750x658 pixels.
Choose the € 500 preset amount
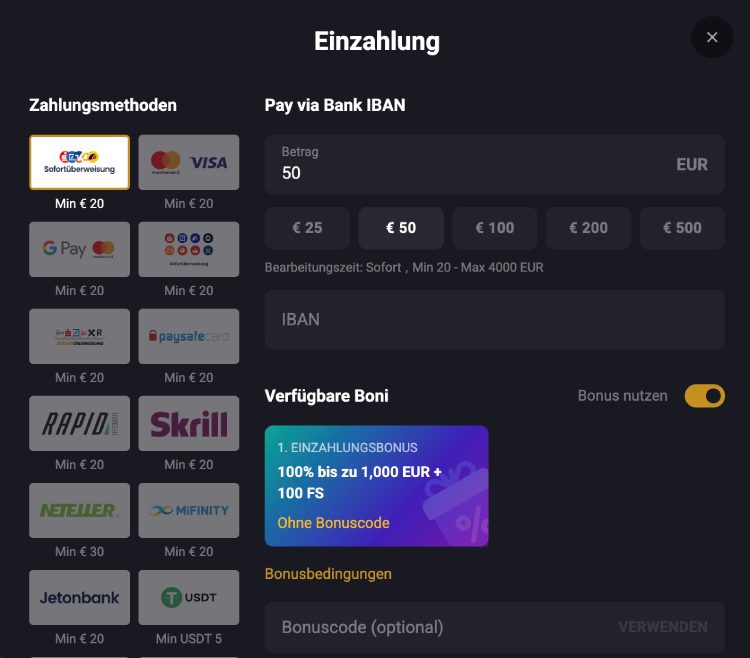pos(682,228)
